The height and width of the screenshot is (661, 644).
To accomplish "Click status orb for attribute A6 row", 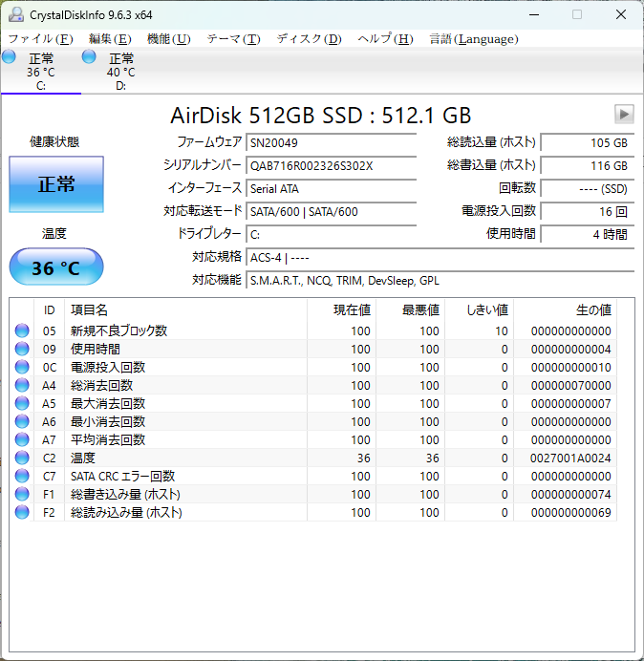I will tap(22, 421).
